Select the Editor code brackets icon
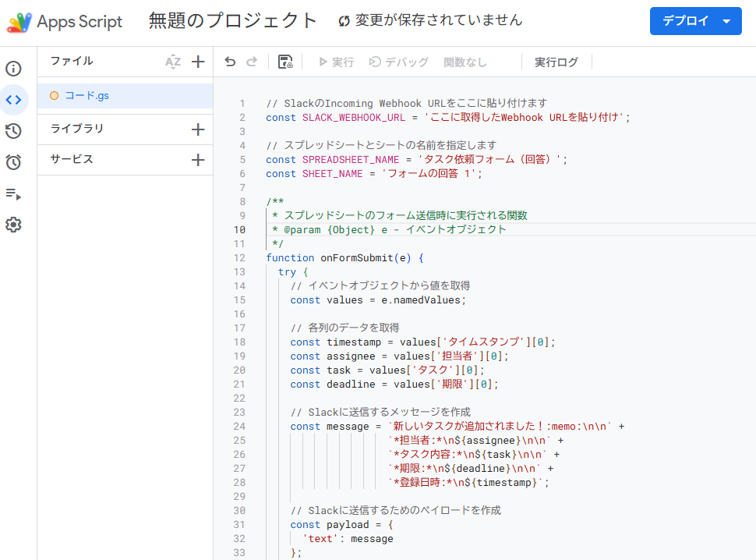The image size is (756, 560). [x=13, y=100]
